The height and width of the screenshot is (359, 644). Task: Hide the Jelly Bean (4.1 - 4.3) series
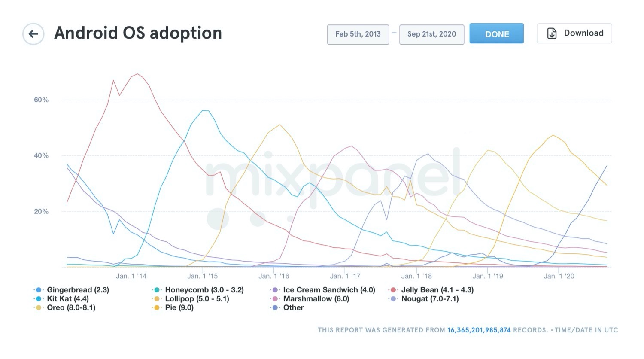pyautogui.click(x=437, y=290)
